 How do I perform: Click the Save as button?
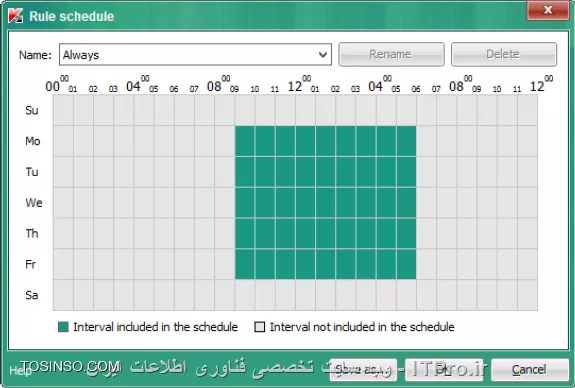363,369
